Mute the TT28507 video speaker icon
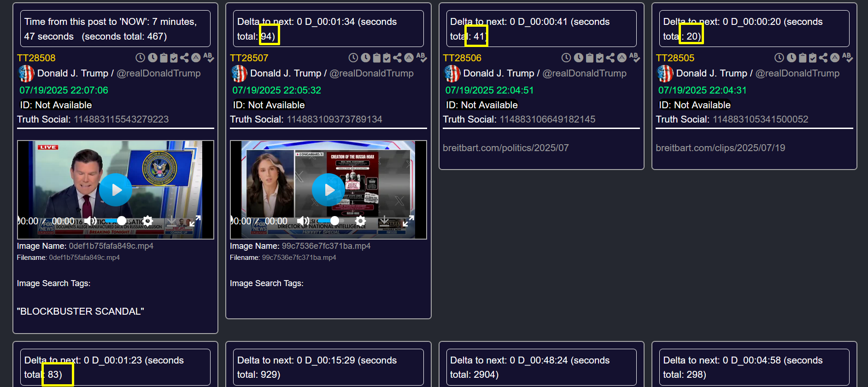868x387 pixels. 303,221
